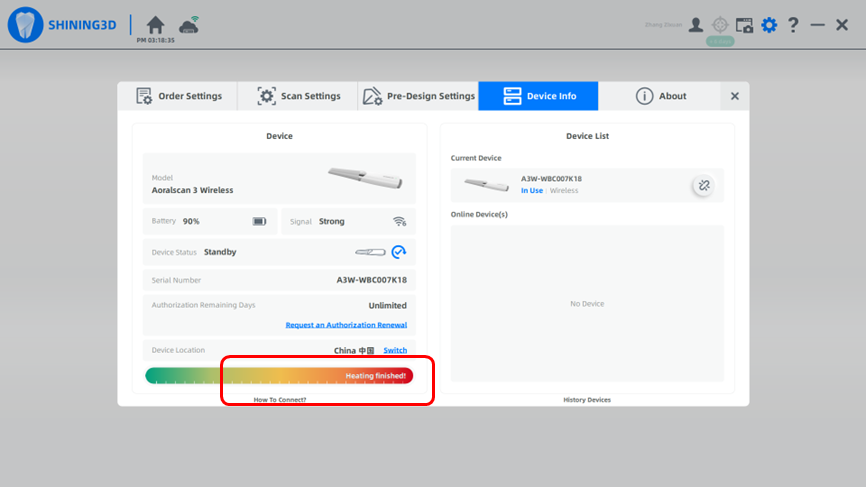This screenshot has height=487, width=866.
Task: Click the Aoralscan 3 Wireless model name
Action: pos(192,190)
